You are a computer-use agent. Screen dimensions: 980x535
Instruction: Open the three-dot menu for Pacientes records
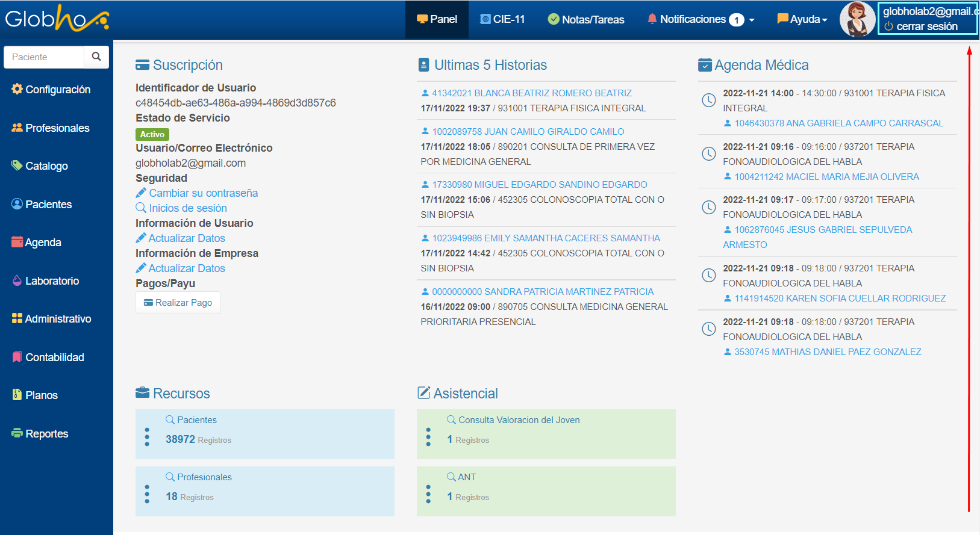pyautogui.click(x=147, y=437)
